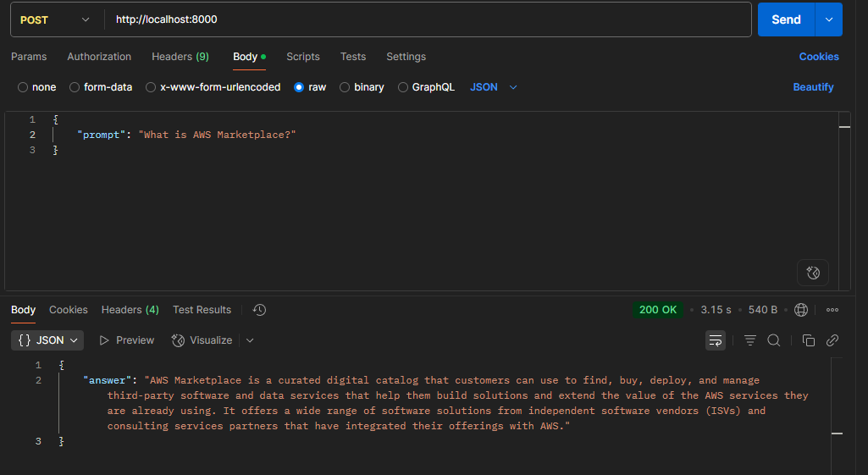
Task: Open the Scripts tab
Action: coord(303,57)
